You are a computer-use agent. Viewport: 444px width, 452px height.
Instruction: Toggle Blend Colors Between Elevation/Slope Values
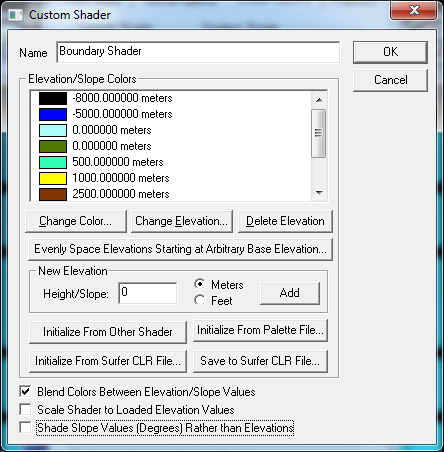point(25,392)
